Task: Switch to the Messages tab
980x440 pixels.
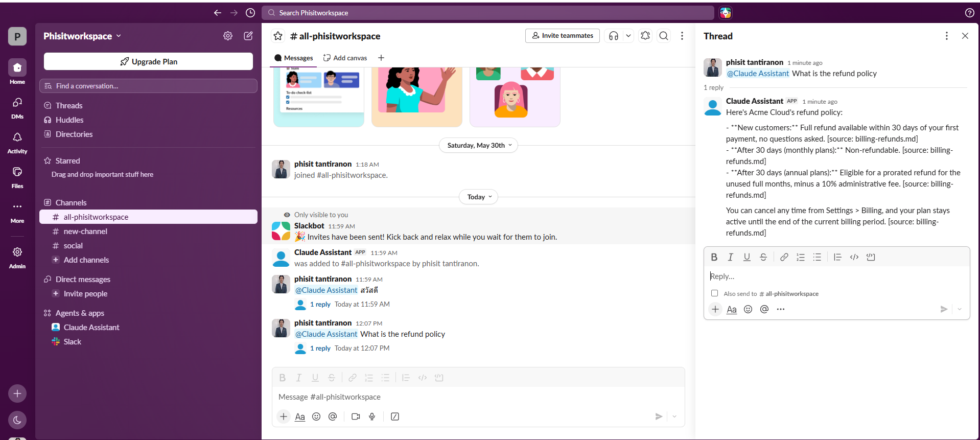Action: pos(294,58)
